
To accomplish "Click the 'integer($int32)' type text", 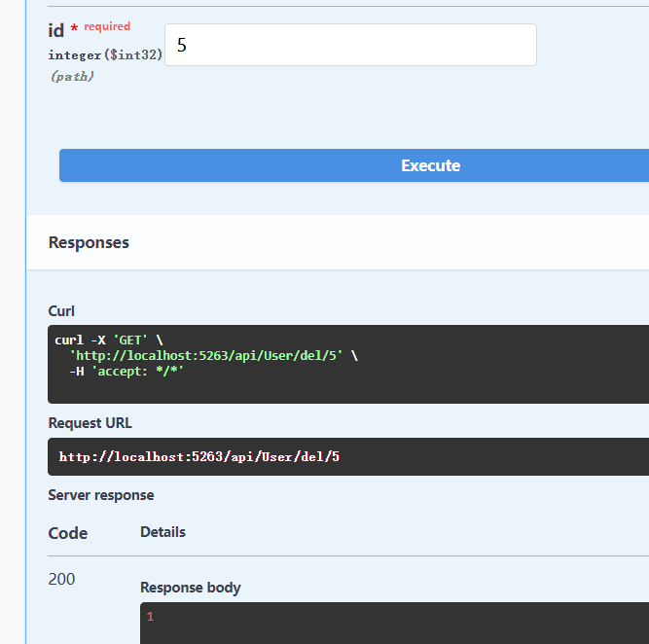I will point(105,54).
